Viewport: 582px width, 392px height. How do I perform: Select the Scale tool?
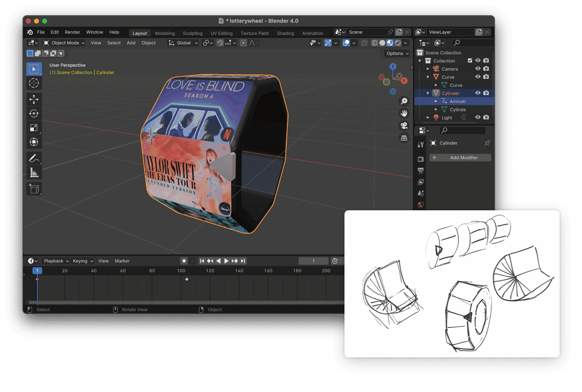[x=34, y=128]
